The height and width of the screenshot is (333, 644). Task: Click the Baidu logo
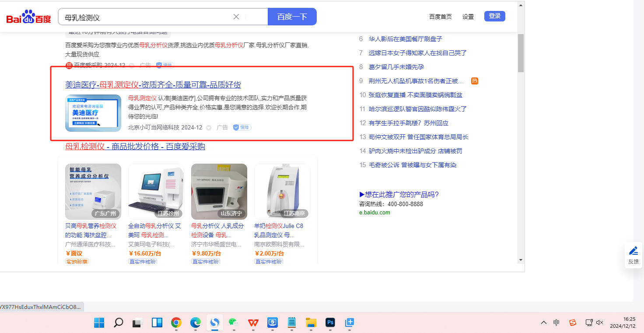(29, 17)
